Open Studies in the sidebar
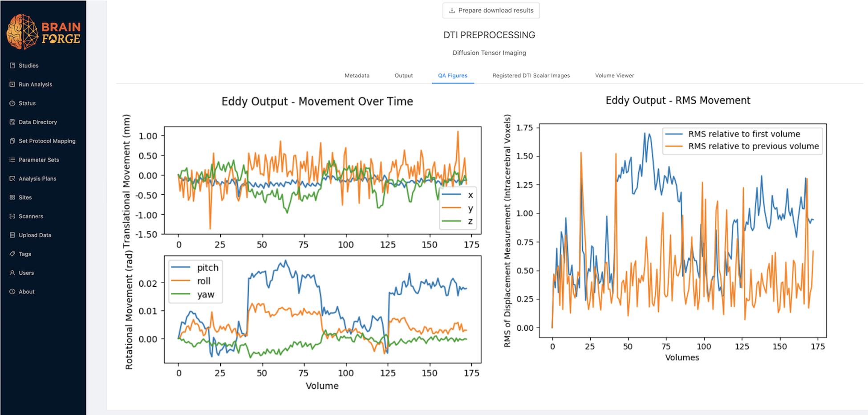The image size is (868, 415). coord(28,65)
